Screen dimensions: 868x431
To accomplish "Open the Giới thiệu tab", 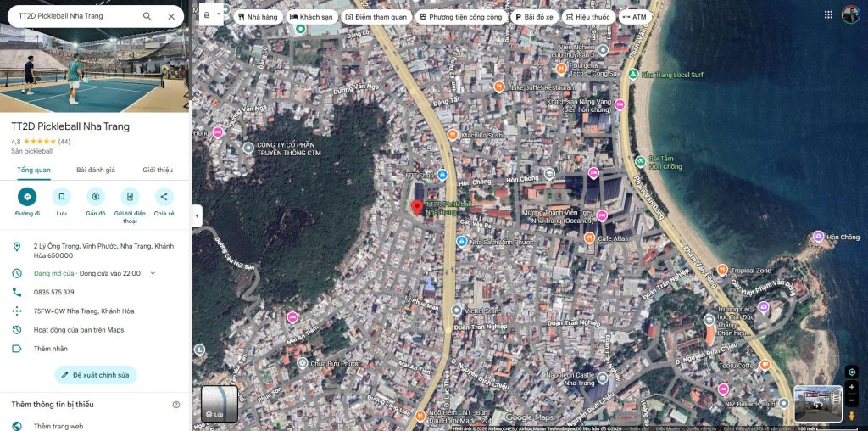I will coord(158,170).
